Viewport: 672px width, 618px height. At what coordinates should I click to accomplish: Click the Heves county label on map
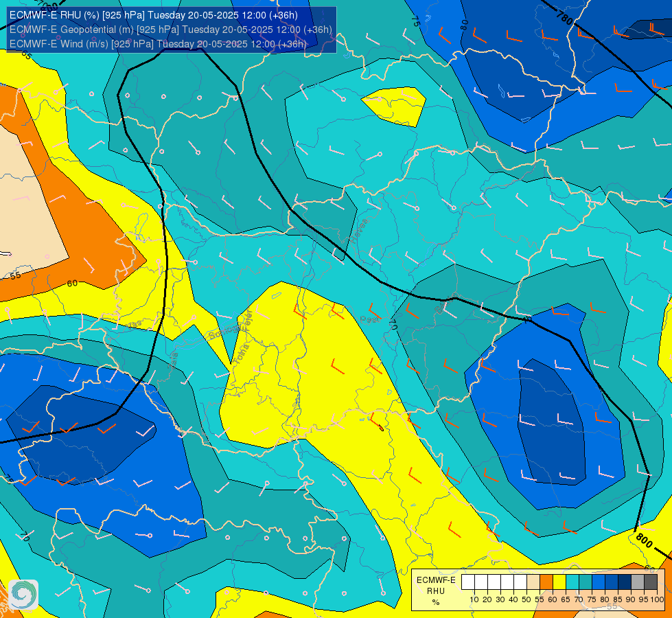tap(359, 231)
